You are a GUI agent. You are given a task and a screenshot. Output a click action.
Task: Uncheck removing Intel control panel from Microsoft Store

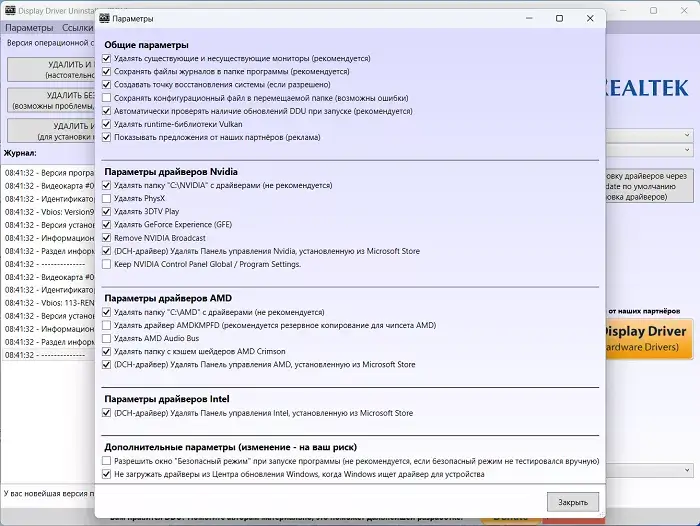point(107,413)
